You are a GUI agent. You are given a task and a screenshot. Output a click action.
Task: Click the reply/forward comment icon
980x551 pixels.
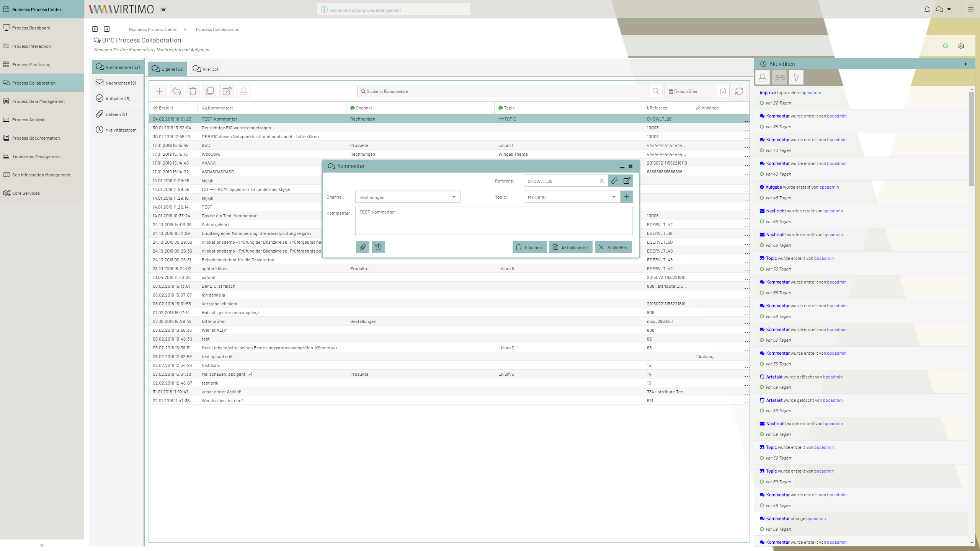tap(176, 91)
